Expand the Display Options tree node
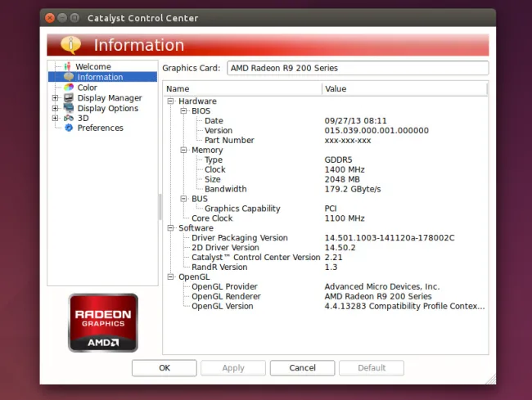Image resolution: width=532 pixels, height=400 pixels. 56,108
